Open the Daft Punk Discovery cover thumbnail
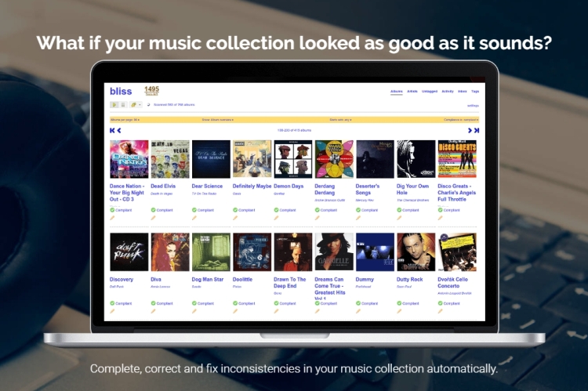588x391 pixels. point(129,252)
